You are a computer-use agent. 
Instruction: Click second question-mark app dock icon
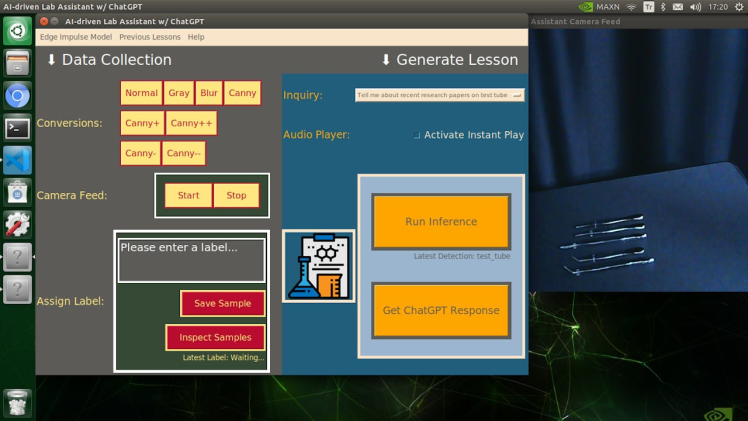17,289
